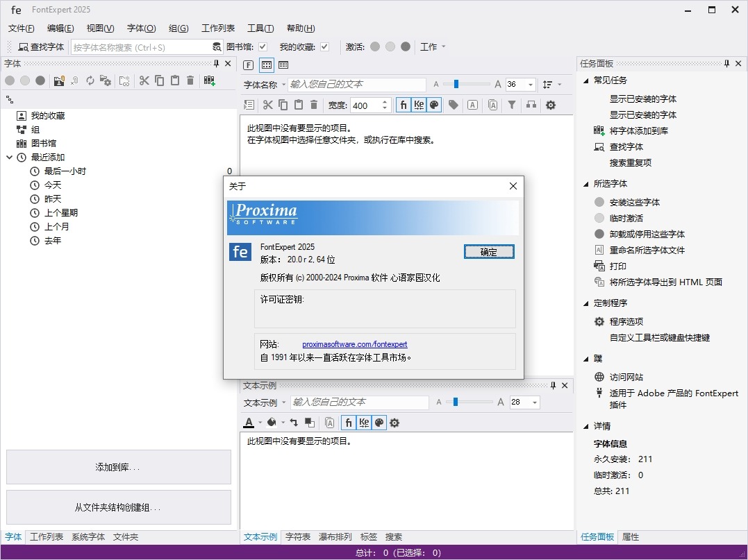Open the 工作 dropdown in the toolbar

[433, 46]
